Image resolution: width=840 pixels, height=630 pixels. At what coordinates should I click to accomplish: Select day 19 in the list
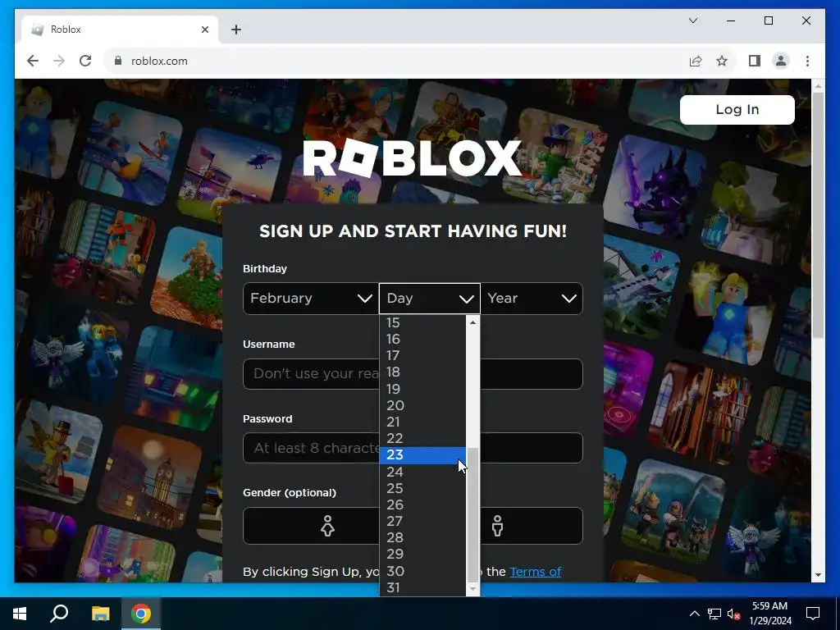tap(422, 389)
